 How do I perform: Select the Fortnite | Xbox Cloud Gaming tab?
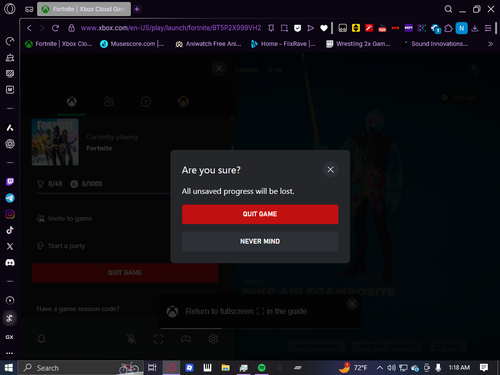[x=84, y=9]
